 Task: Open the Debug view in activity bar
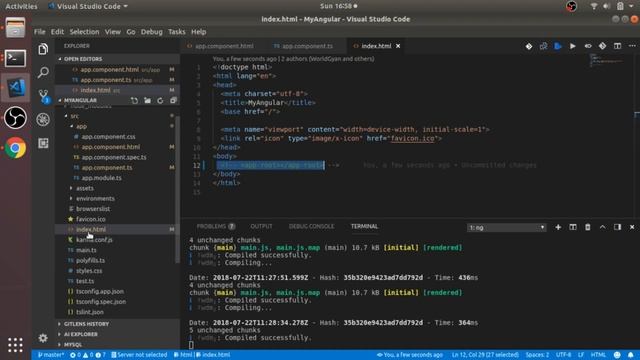pos(43,120)
